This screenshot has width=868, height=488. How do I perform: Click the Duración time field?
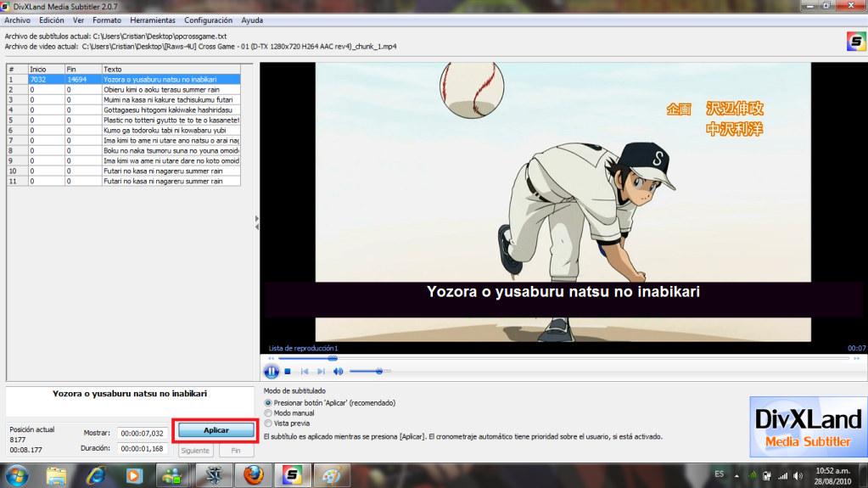pos(143,449)
